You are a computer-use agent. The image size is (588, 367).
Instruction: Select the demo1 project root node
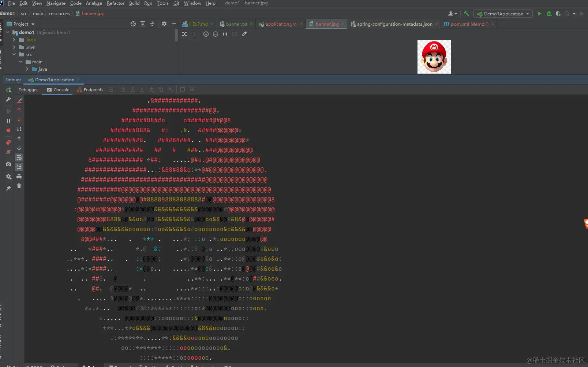(26, 33)
